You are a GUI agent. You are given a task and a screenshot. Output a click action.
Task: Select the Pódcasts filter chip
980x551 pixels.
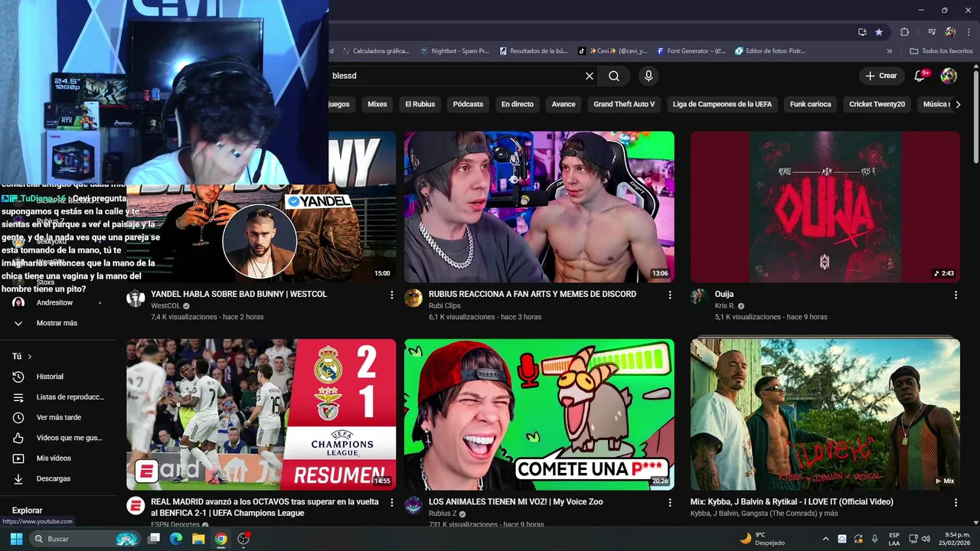[x=468, y=104]
